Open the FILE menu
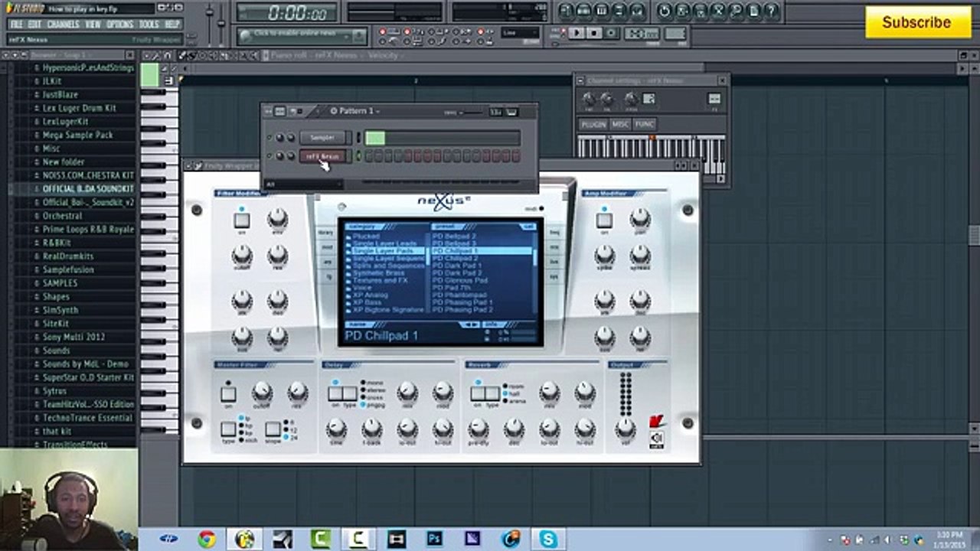 [x=15, y=24]
